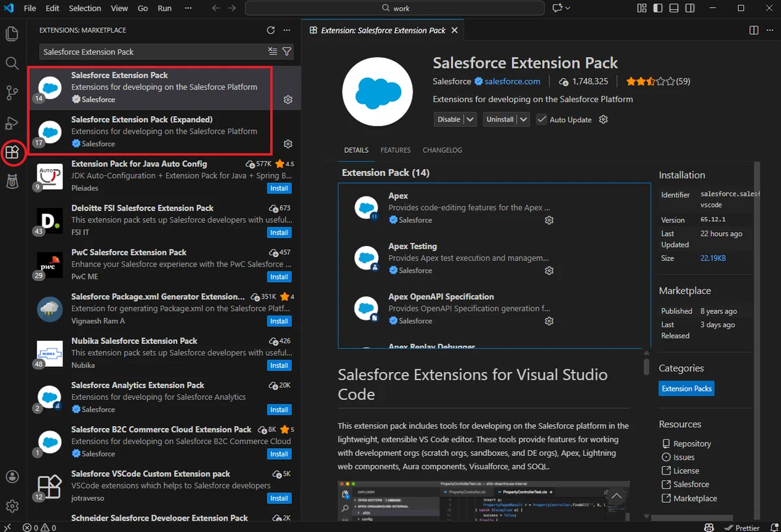The width and height of the screenshot is (781, 532).
Task: Open gear for Apex OpenAPI Specification
Action: [549, 321]
